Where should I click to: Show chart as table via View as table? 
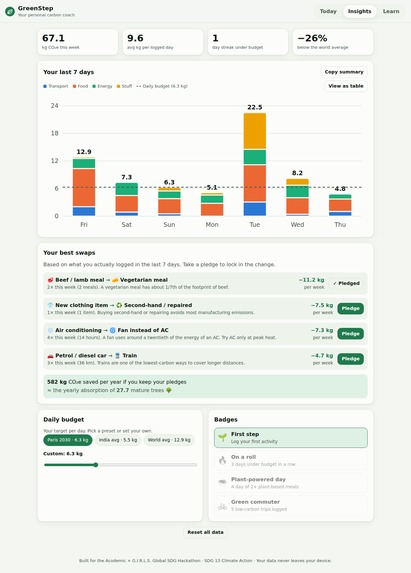[346, 86]
